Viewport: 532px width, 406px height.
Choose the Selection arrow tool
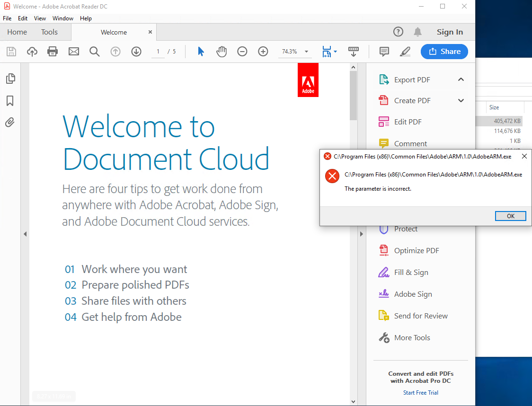pyautogui.click(x=201, y=52)
